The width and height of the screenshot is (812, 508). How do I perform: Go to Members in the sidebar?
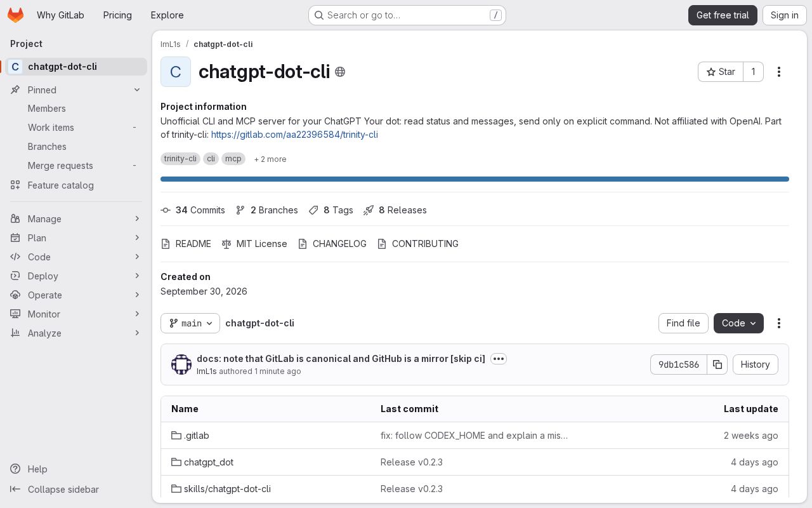pos(76,109)
